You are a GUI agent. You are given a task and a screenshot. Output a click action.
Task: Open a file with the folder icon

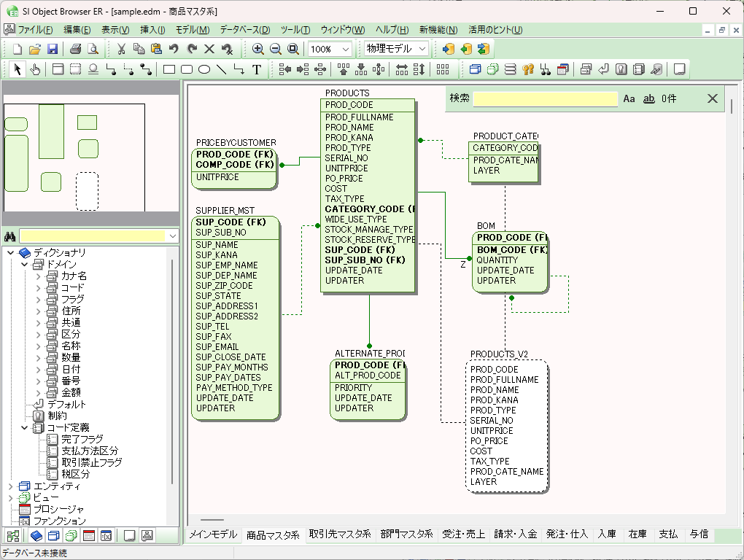(34, 49)
